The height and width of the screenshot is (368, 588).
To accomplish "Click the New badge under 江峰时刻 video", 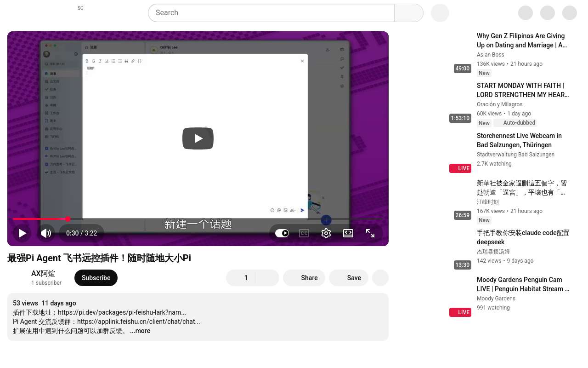I will tap(484, 220).
